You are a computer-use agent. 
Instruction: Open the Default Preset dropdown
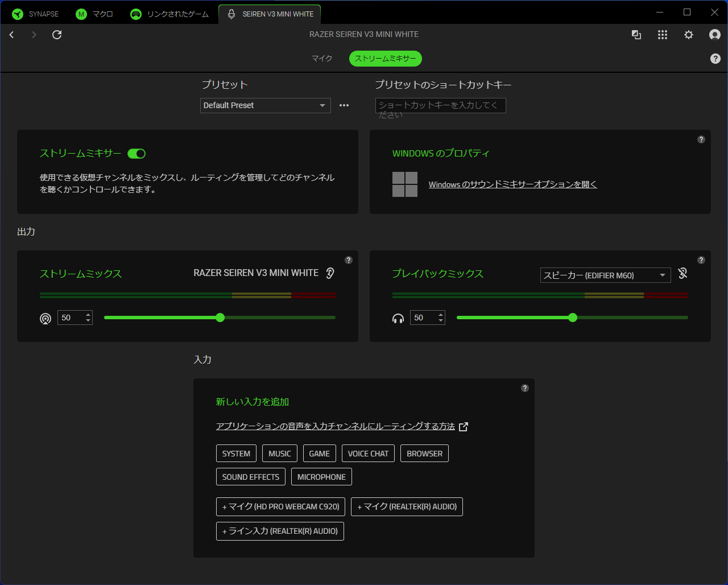(265, 105)
